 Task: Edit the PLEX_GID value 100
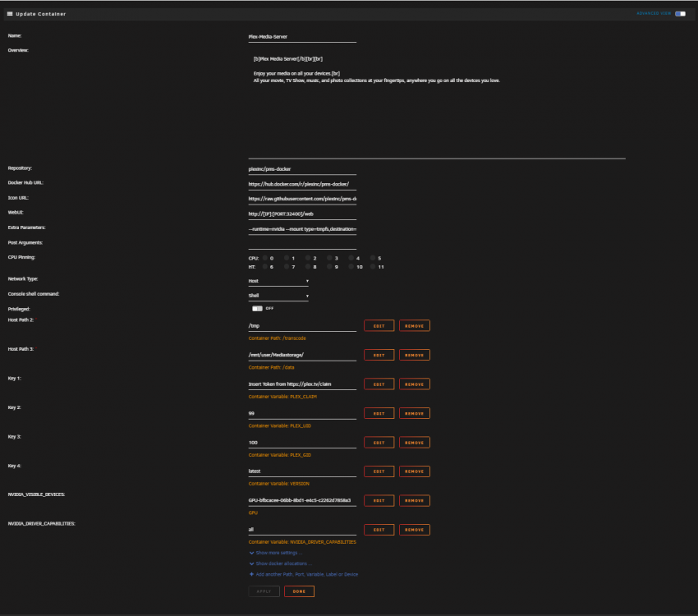(x=302, y=443)
